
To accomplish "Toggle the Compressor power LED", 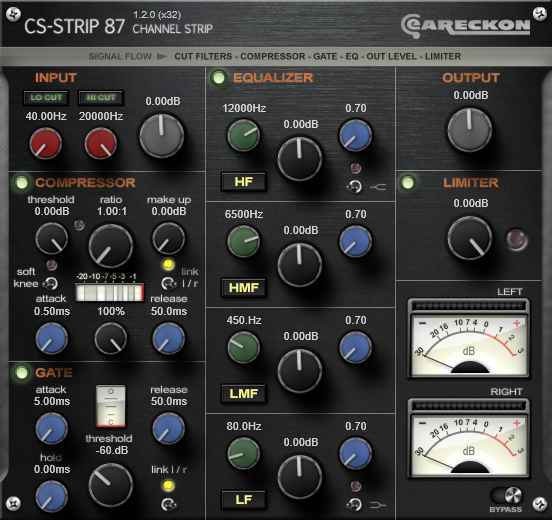I will click(22, 182).
